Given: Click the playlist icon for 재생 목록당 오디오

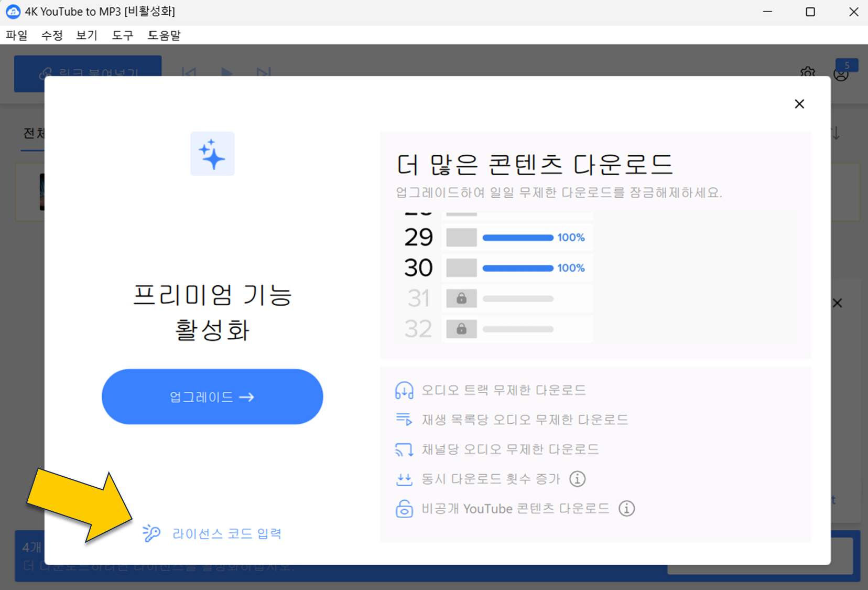Looking at the screenshot, I should click(404, 420).
